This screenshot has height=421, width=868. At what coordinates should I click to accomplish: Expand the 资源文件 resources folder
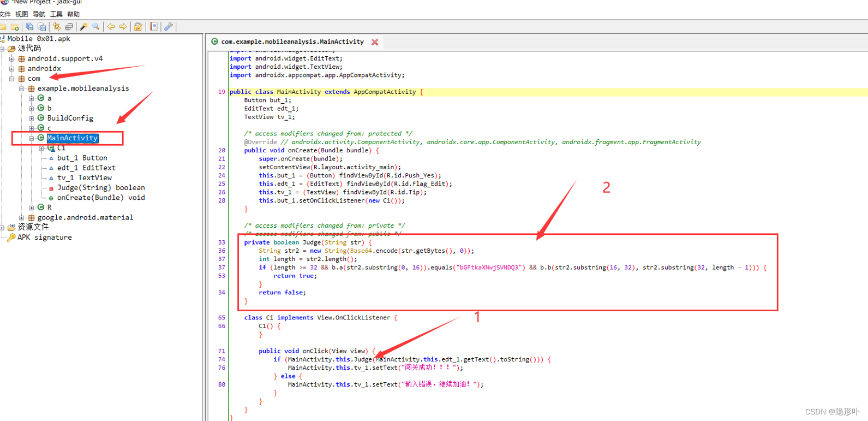(2, 228)
